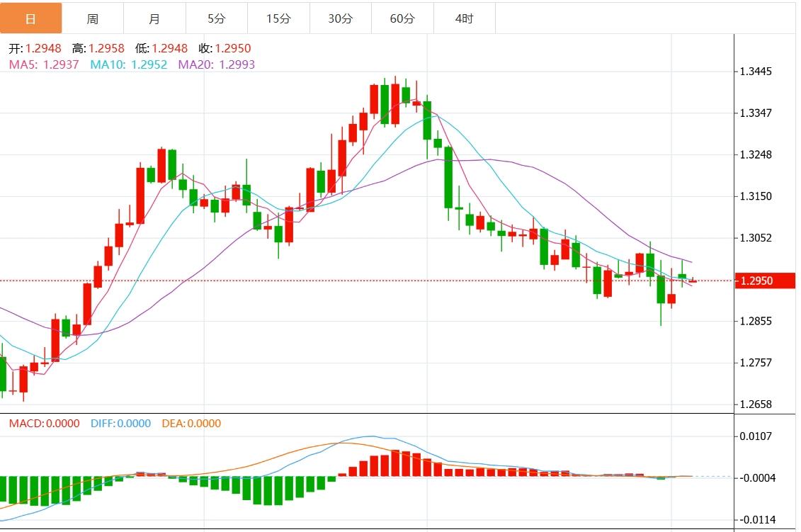Click the 0.0107 MACD axis label

pyautogui.click(x=756, y=436)
